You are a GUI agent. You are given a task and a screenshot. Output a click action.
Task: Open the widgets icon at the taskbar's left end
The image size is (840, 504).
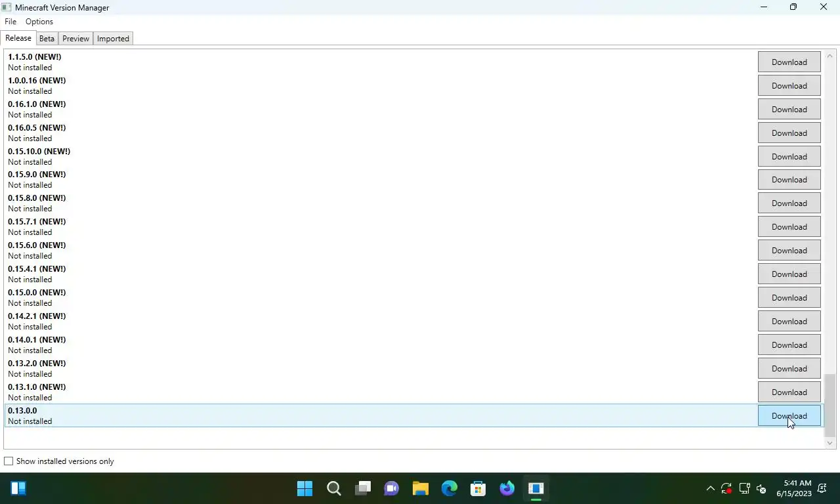click(18, 488)
